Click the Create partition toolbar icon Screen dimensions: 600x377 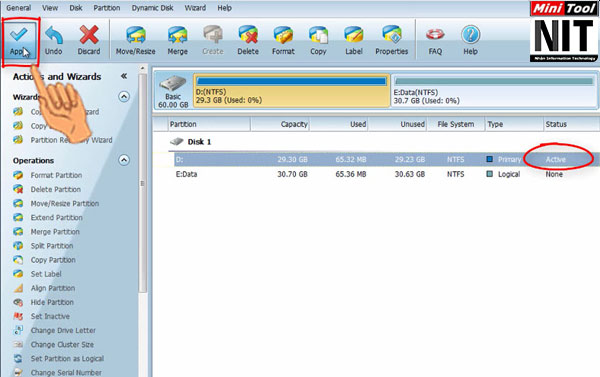pos(213,40)
